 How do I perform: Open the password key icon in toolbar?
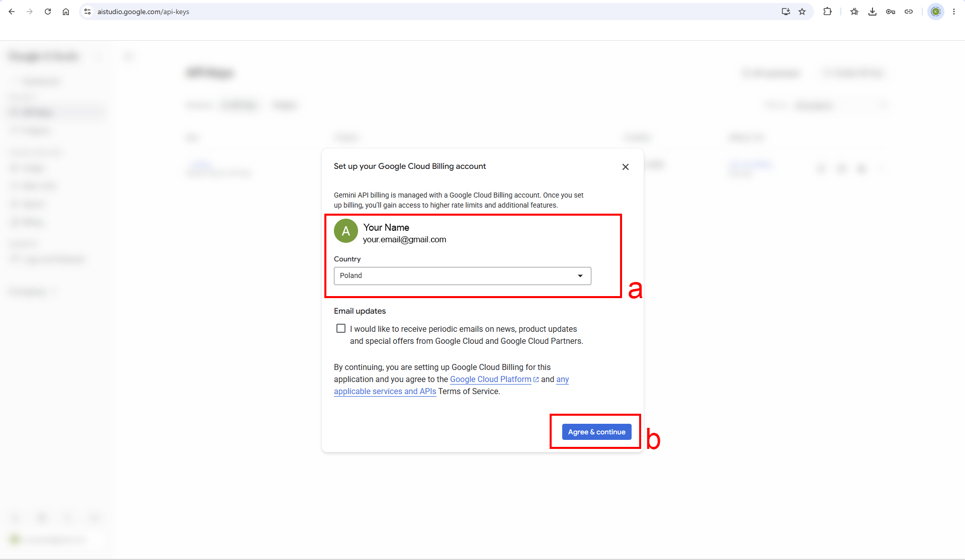coord(891,12)
